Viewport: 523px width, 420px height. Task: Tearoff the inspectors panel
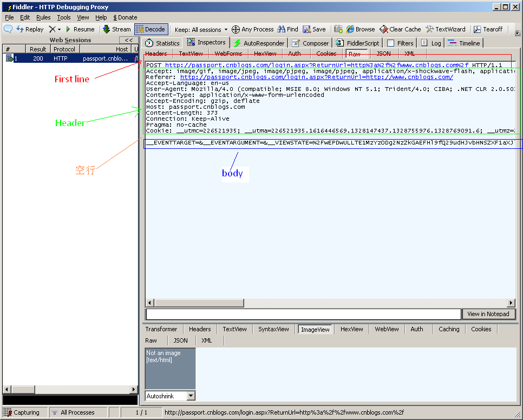pyautogui.click(x=488, y=29)
